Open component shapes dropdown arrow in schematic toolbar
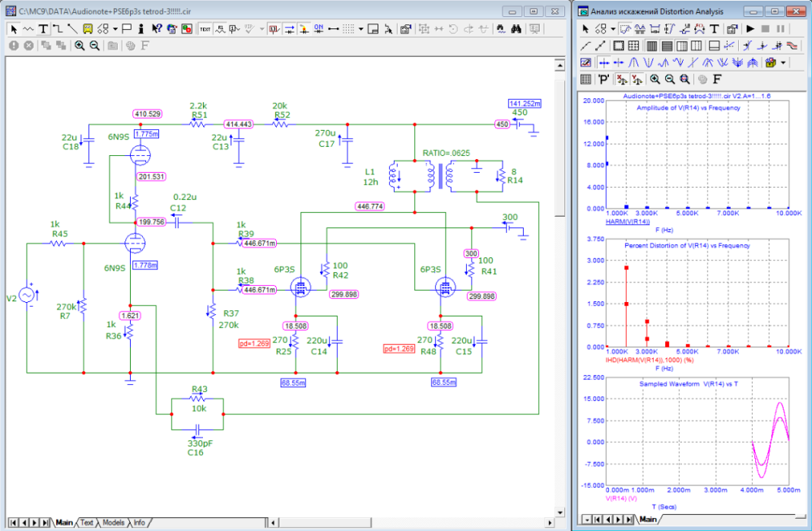The width and height of the screenshot is (812, 531). [114, 28]
